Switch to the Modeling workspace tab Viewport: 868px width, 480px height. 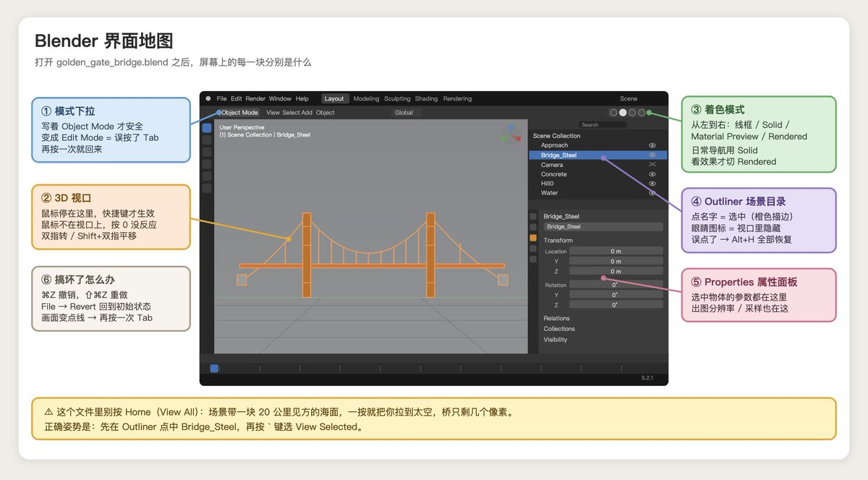pyautogui.click(x=366, y=99)
